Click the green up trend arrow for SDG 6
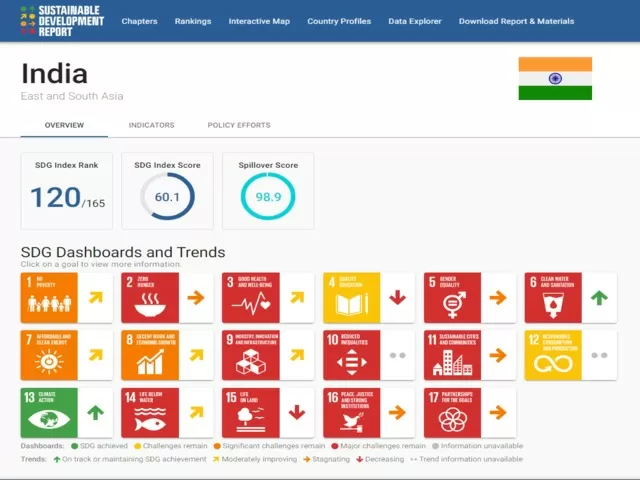640x480 pixels. point(599,298)
